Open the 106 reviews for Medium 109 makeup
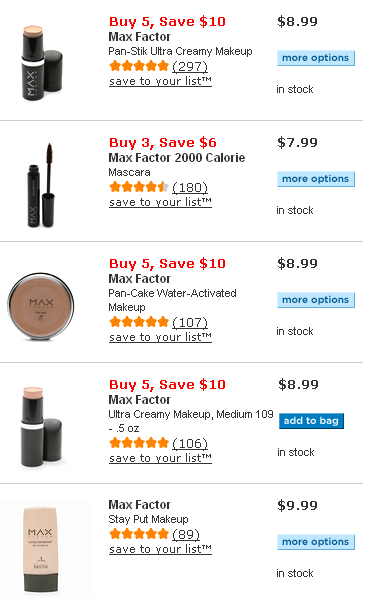370x603 pixels. pyautogui.click(x=190, y=443)
